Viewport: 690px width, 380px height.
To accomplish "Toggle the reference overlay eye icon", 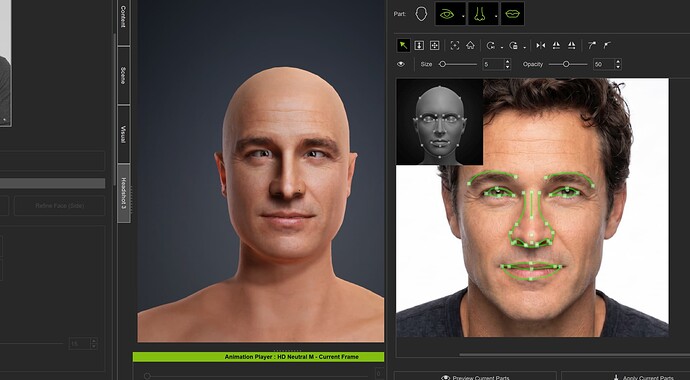I will 401,64.
